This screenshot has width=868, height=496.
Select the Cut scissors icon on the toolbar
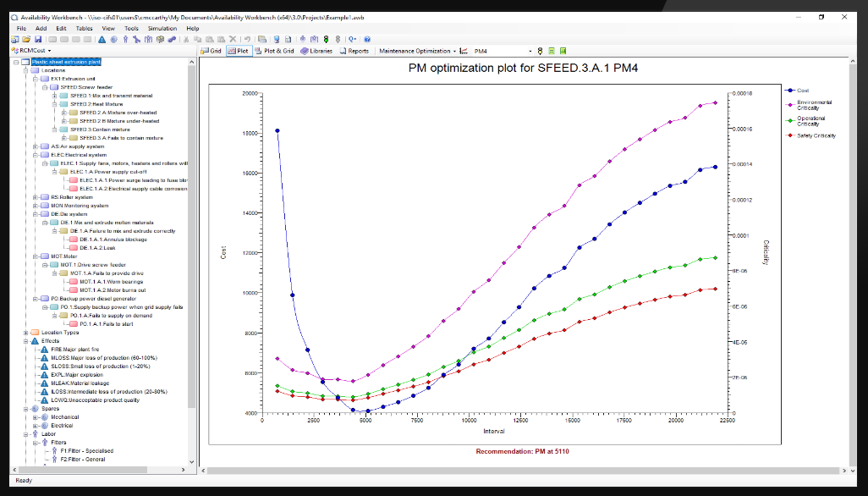186,39
